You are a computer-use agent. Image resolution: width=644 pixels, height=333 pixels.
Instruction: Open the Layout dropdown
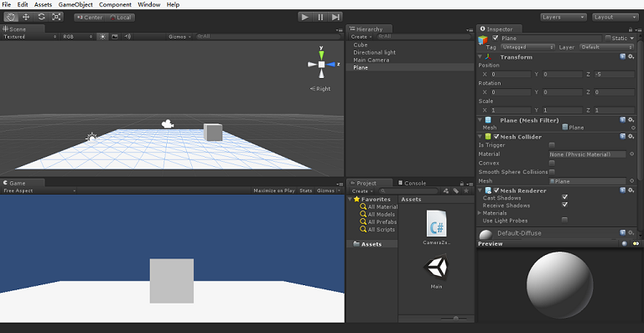[x=615, y=18]
